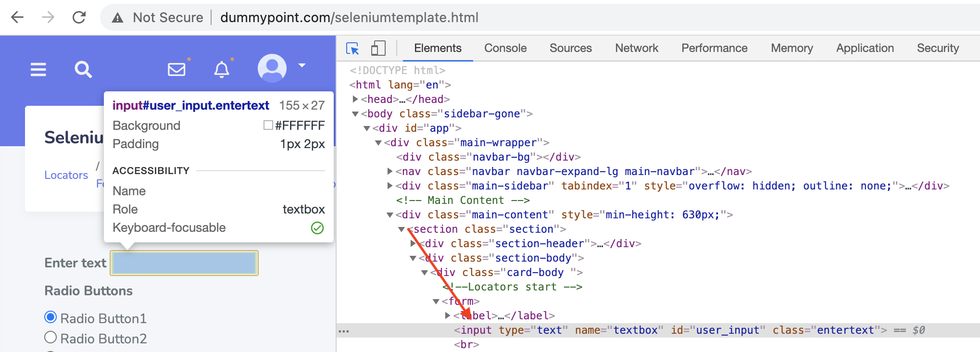Expand the nav main-navbar node
The image size is (980, 352).
click(x=390, y=171)
